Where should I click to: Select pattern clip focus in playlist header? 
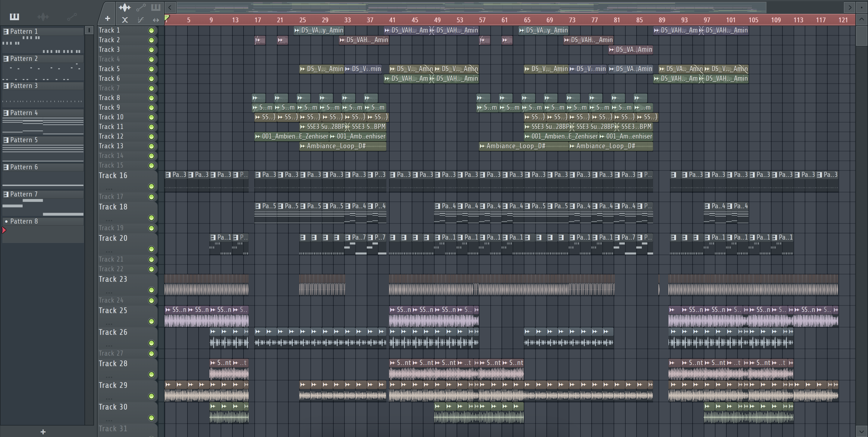click(x=156, y=7)
